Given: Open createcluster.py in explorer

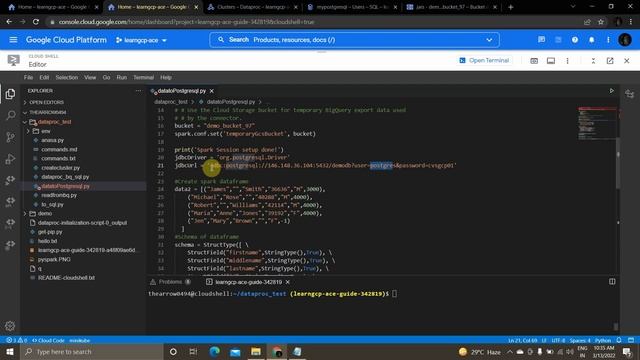Looking at the screenshot, I should tap(60, 168).
